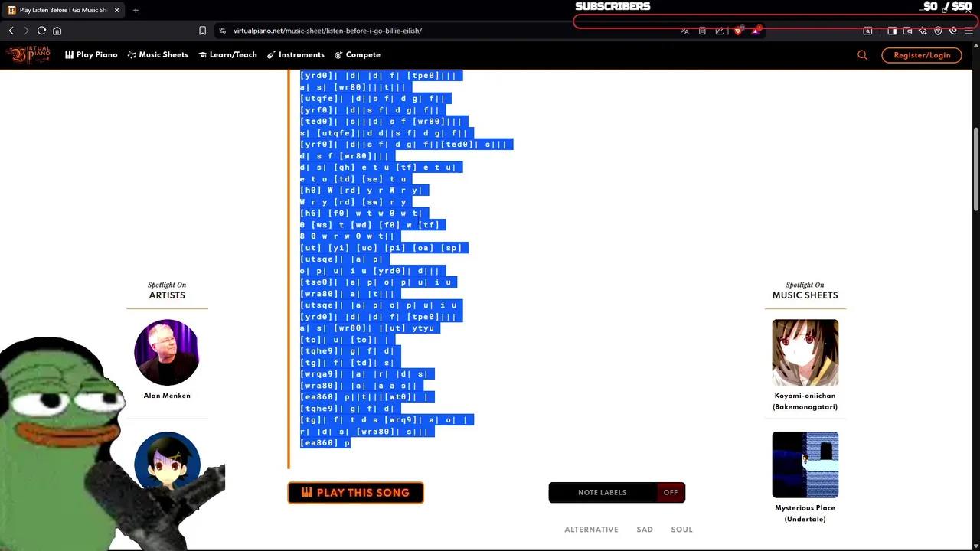Close the Listen Before I Go tab
Viewport: 980px width, 551px height.
(116, 10)
